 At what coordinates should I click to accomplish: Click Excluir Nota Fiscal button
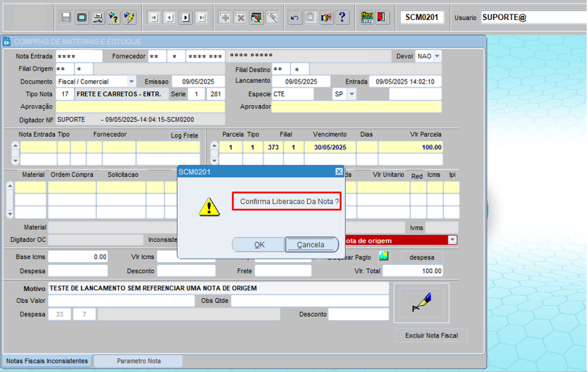(431, 335)
